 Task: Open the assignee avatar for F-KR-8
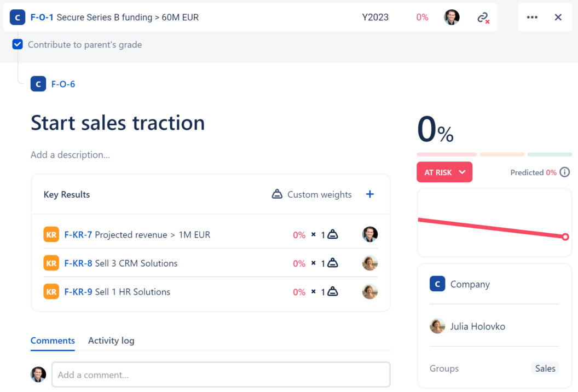pyautogui.click(x=369, y=263)
